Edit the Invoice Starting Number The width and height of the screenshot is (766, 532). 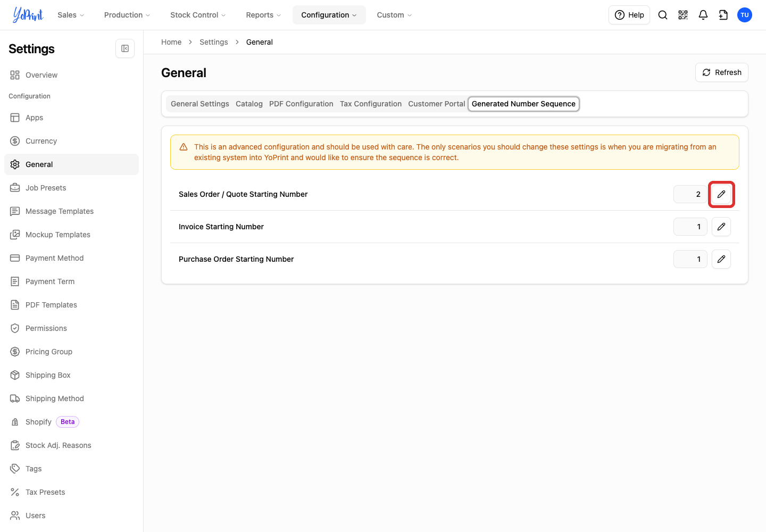pos(721,227)
